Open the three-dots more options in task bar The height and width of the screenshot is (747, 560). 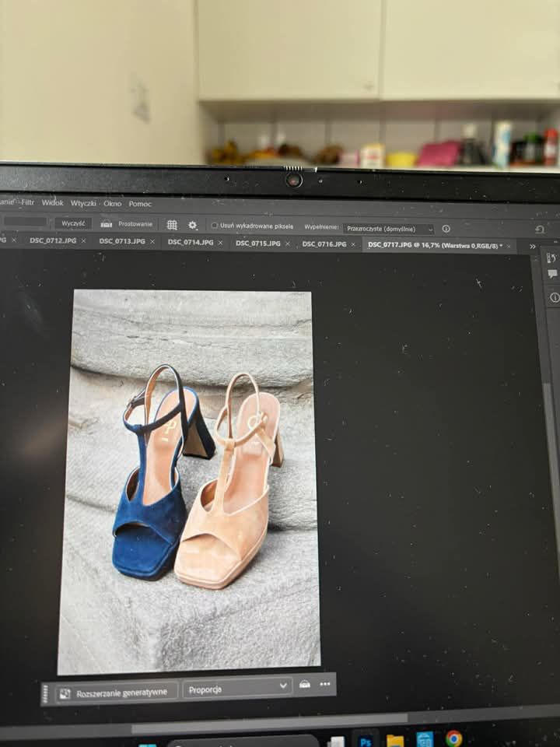[x=325, y=684]
